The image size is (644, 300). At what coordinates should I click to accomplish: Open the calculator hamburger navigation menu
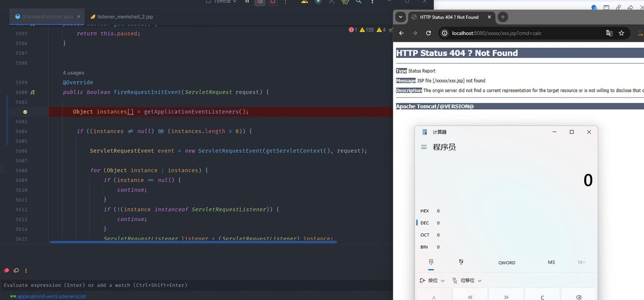(x=424, y=147)
